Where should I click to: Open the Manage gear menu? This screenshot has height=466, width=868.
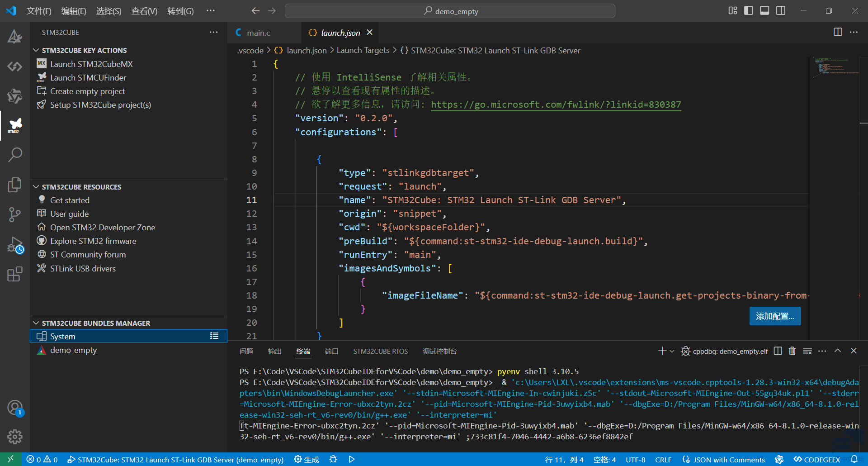click(x=14, y=437)
